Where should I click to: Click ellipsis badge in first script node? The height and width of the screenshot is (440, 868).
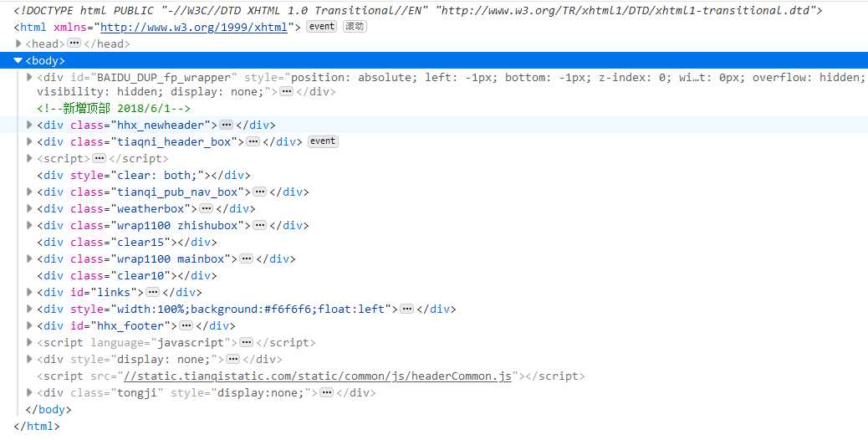coord(99,158)
